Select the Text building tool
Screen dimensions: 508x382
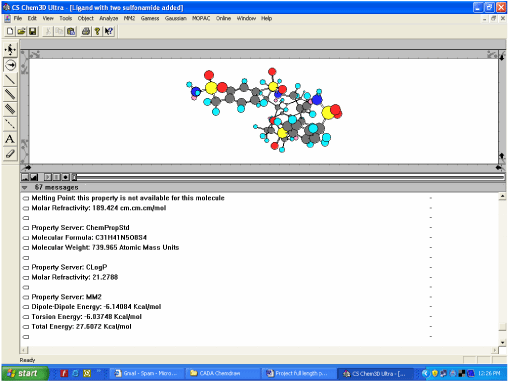tap(10, 139)
